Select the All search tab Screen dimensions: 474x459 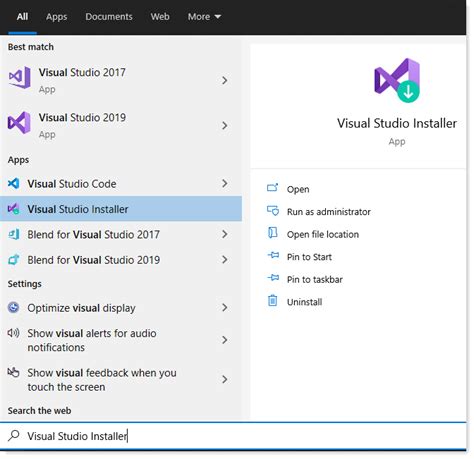22,17
